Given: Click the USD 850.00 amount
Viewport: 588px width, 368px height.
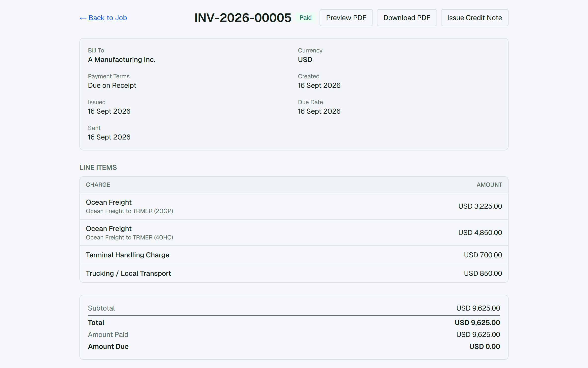Looking at the screenshot, I should [483, 273].
